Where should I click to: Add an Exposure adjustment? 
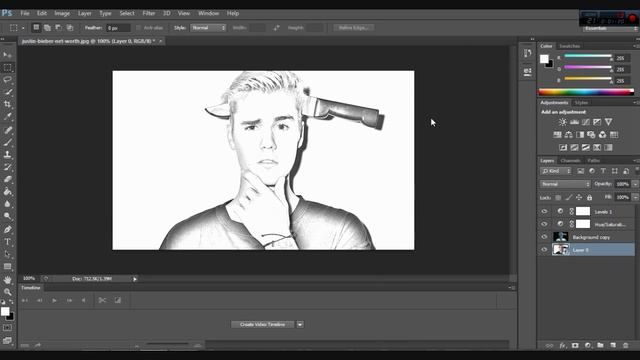point(597,122)
